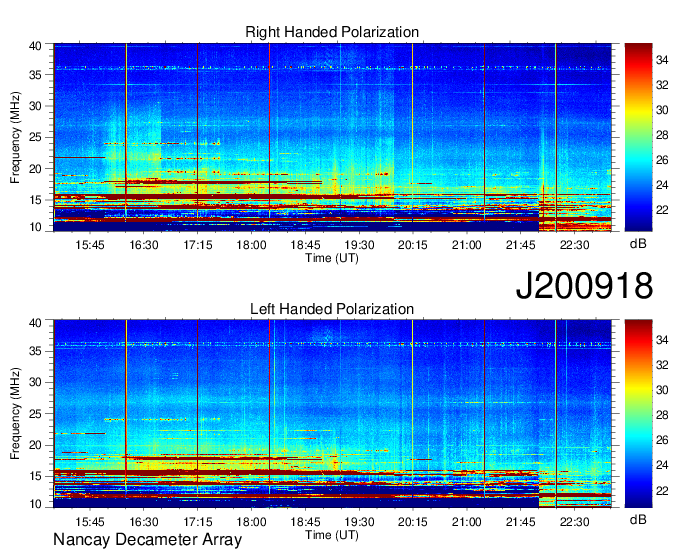This screenshot has width=680, height=552.
Task: Click the 40 MHz tick on Right Handed frequency axis
Action: [x=35, y=46]
